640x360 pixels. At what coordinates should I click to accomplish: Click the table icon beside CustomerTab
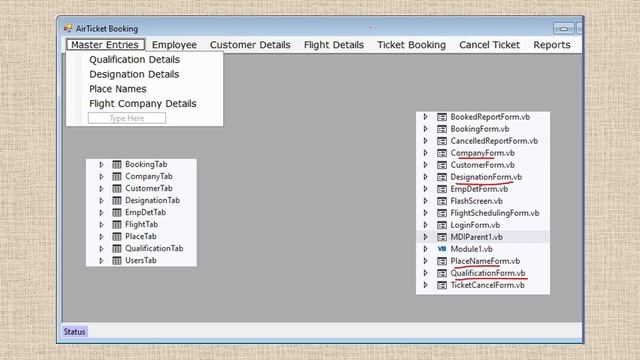[117, 189]
